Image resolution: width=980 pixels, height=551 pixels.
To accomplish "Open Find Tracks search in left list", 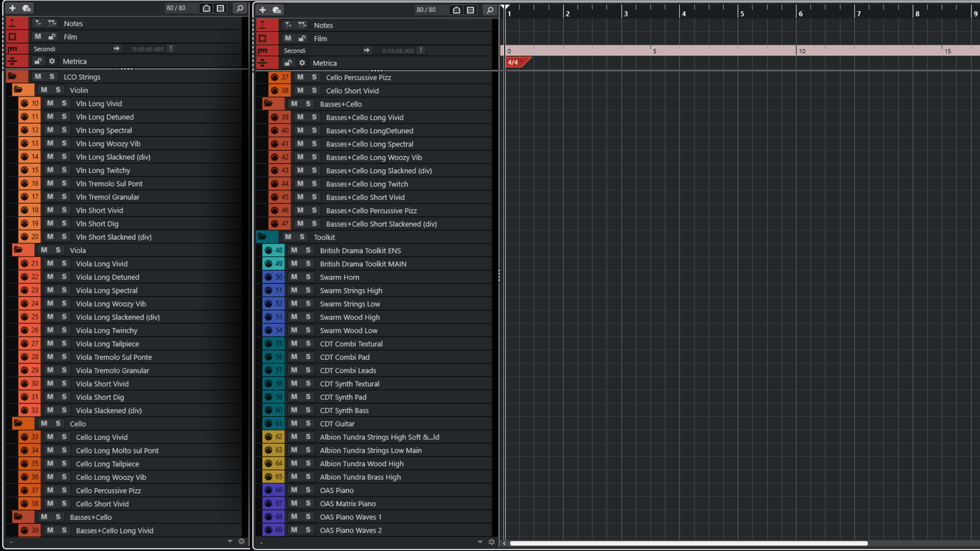I will [240, 8].
